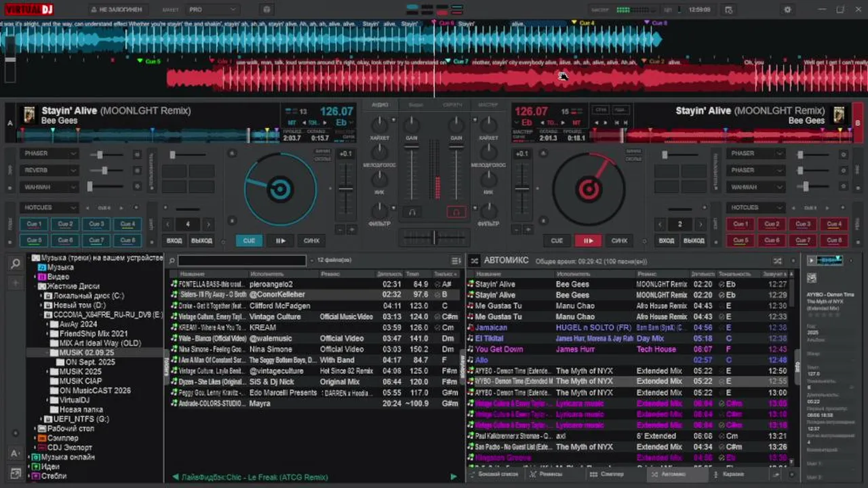Switch the mixer to the 'АУДИО' tab
The height and width of the screenshot is (488, 868).
pyautogui.click(x=380, y=105)
